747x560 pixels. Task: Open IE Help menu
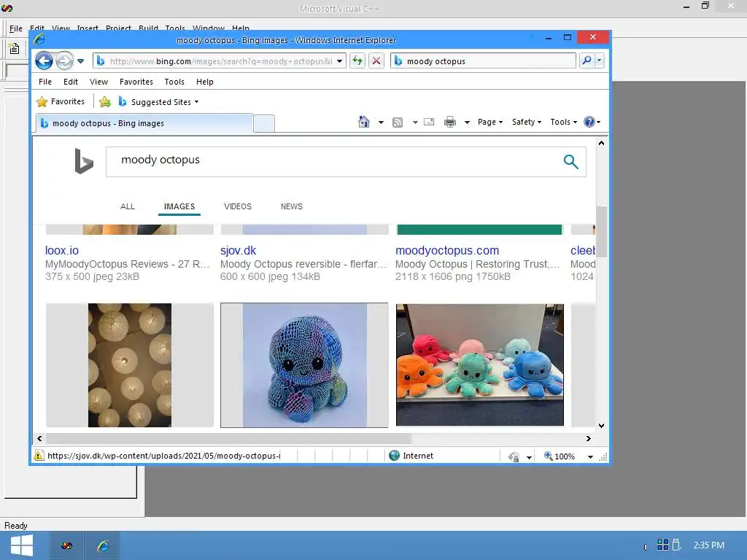click(205, 82)
